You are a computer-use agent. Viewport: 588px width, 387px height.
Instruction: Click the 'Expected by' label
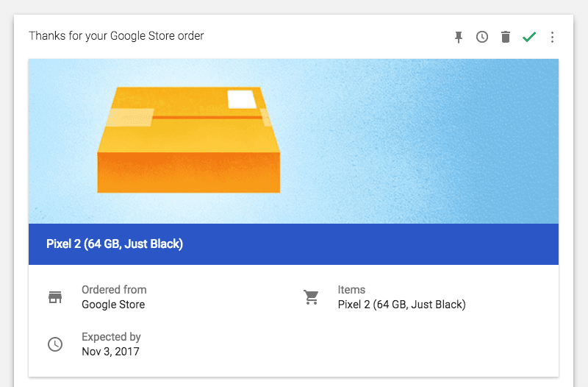[111, 337]
